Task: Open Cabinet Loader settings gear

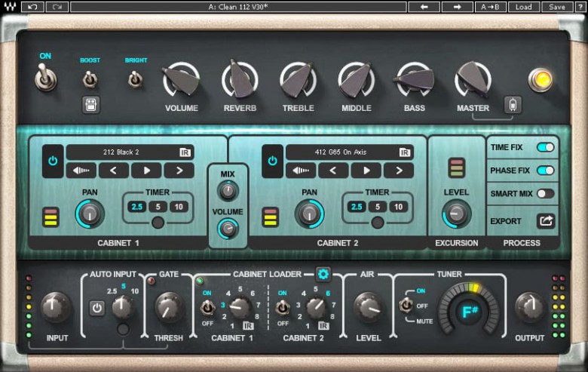Action: [x=323, y=274]
